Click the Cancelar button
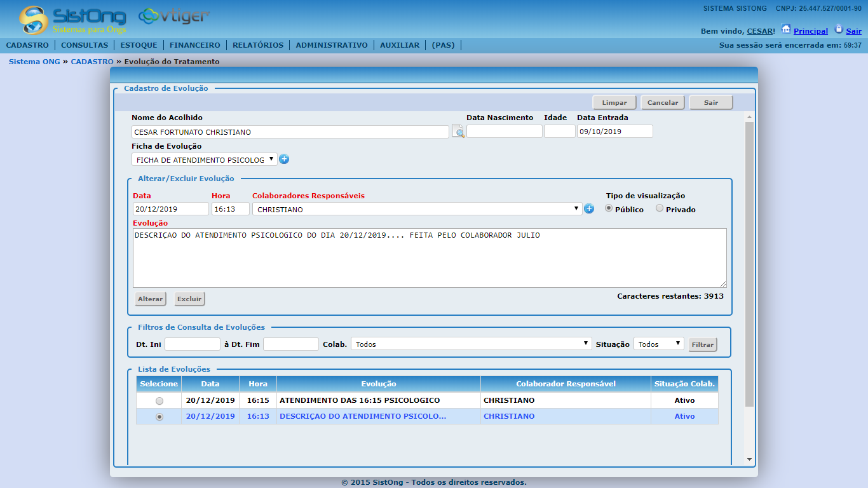The width and height of the screenshot is (868, 488). click(x=663, y=102)
